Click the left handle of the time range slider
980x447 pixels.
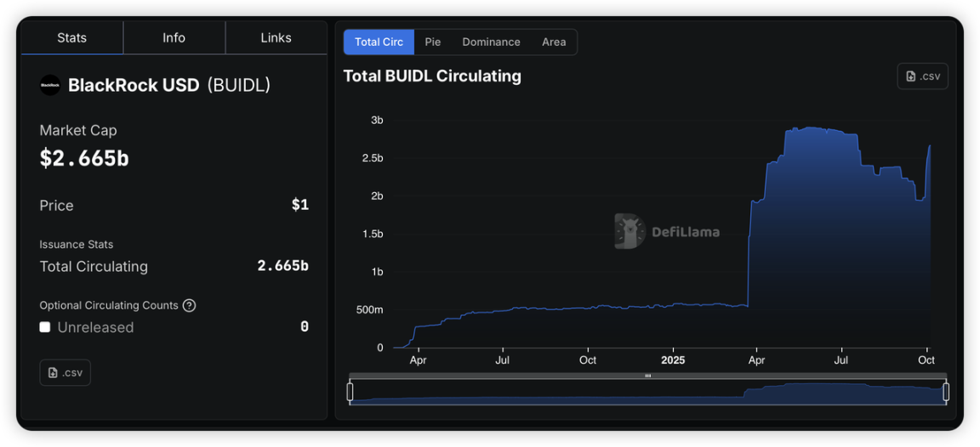click(x=350, y=392)
